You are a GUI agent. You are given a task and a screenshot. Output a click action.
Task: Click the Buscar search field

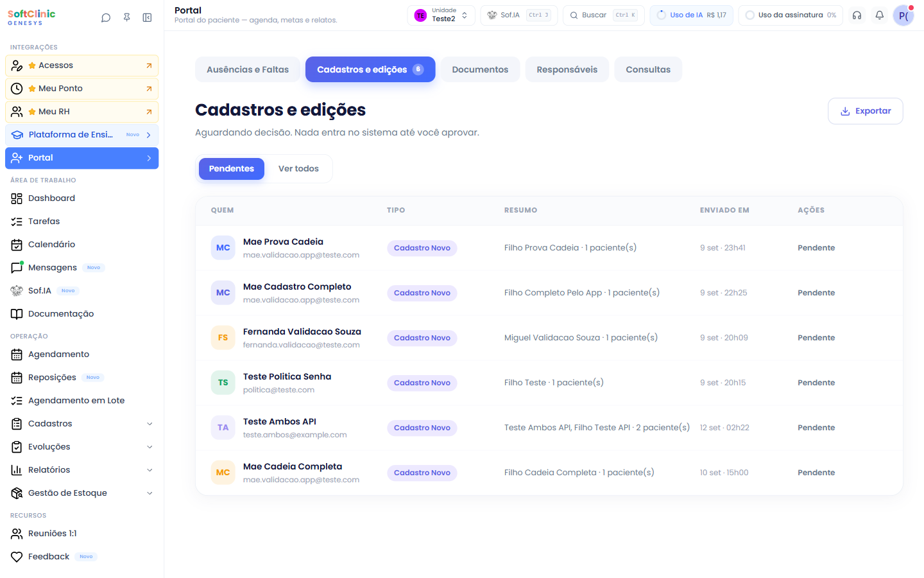click(x=604, y=15)
